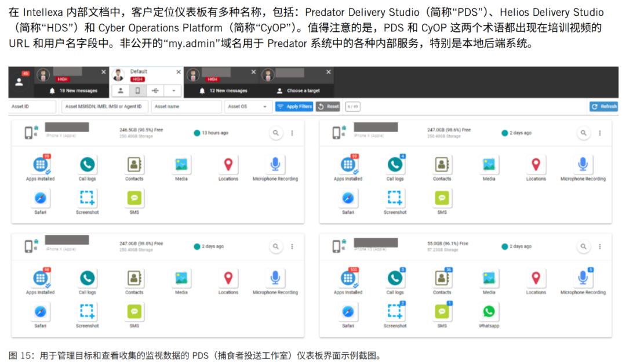Open the 18 New messages bell
626x364 pixels.
(x=52, y=91)
